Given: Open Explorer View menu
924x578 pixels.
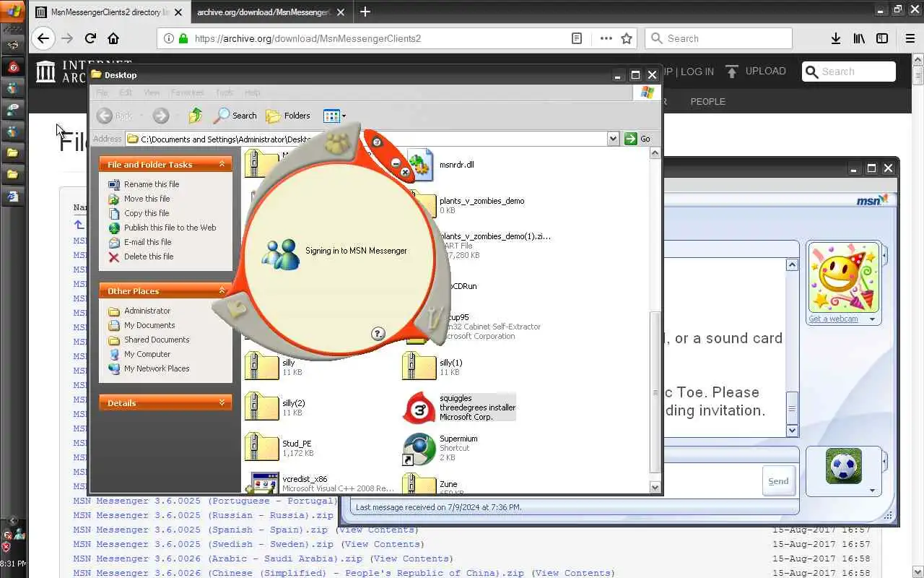Looking at the screenshot, I should click(152, 92).
